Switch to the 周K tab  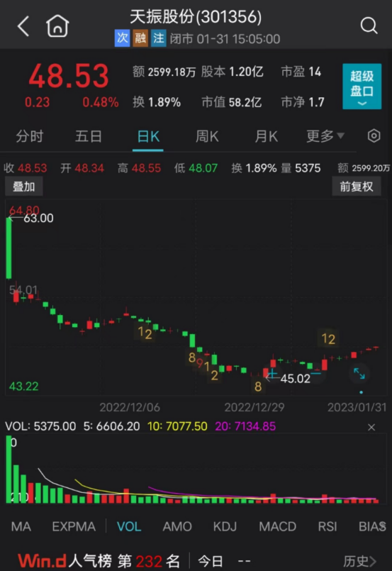click(207, 136)
